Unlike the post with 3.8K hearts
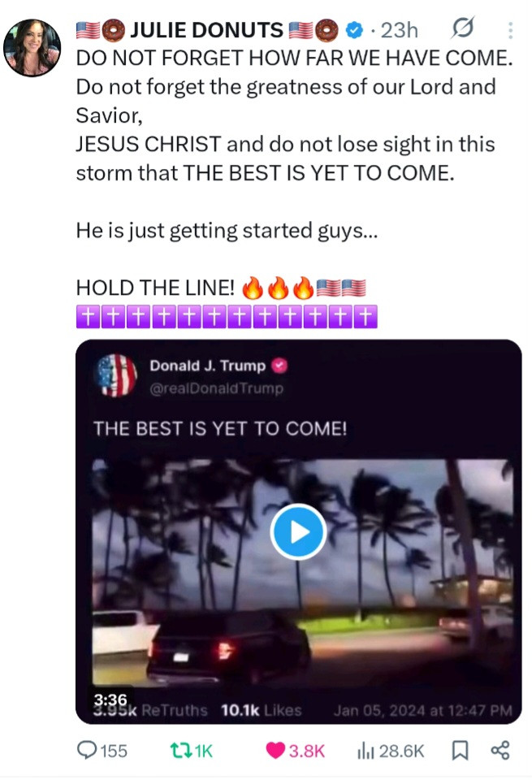Image resolution: width=532 pixels, height=780 pixels. pyautogui.click(x=296, y=750)
